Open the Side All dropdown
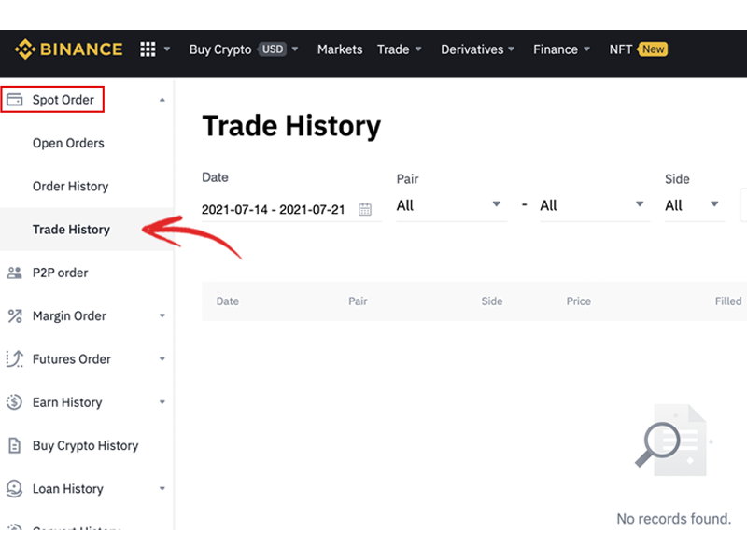 point(695,205)
